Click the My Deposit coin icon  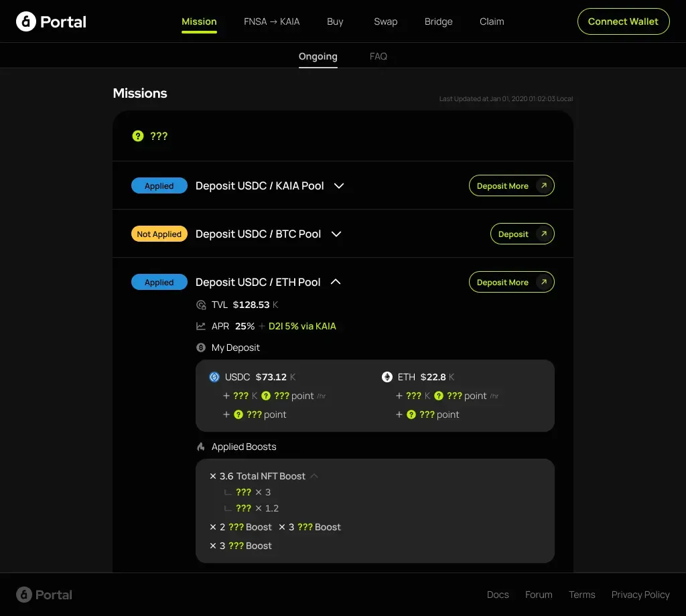201,348
